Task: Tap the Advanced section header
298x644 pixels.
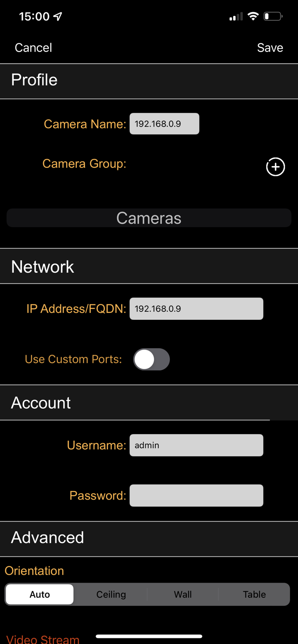Action: pyautogui.click(x=47, y=538)
